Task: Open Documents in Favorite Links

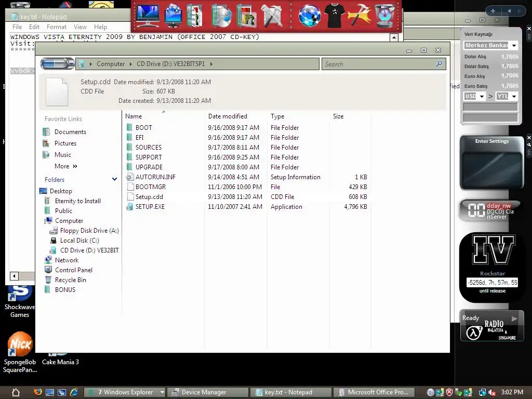Action: click(70, 131)
